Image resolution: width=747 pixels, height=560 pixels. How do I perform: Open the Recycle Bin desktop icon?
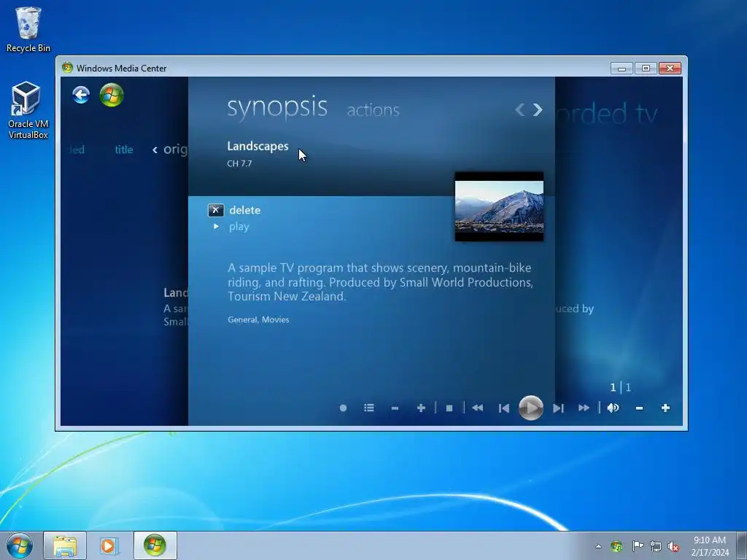[28, 29]
